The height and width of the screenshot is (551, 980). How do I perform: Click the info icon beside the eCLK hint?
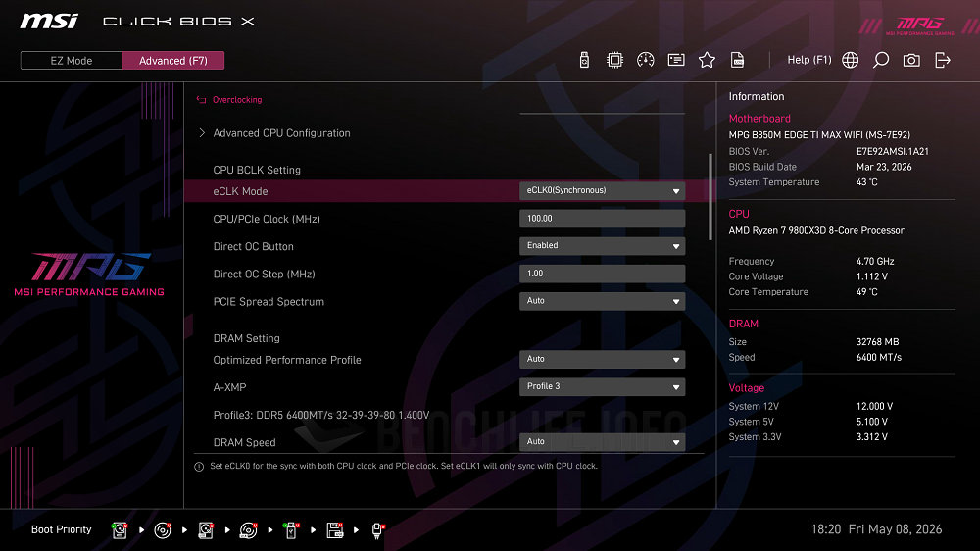[199, 467]
